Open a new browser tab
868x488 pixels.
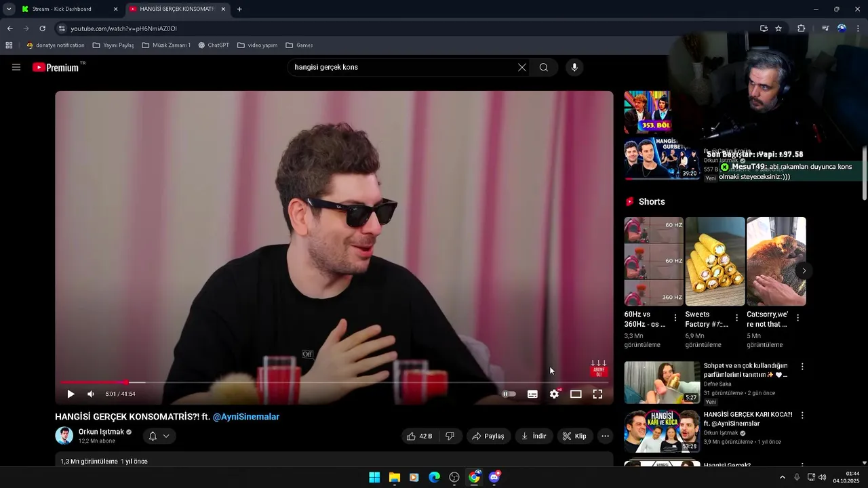click(239, 9)
